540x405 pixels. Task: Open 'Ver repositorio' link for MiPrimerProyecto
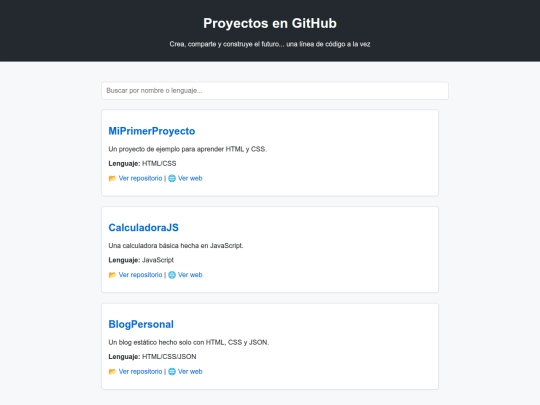(x=140, y=178)
